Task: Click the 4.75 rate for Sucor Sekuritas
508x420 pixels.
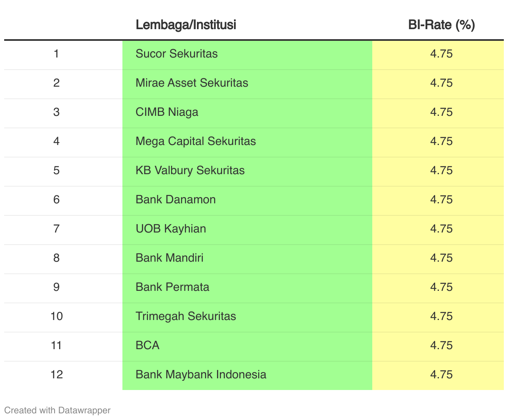Action: pyautogui.click(x=441, y=54)
